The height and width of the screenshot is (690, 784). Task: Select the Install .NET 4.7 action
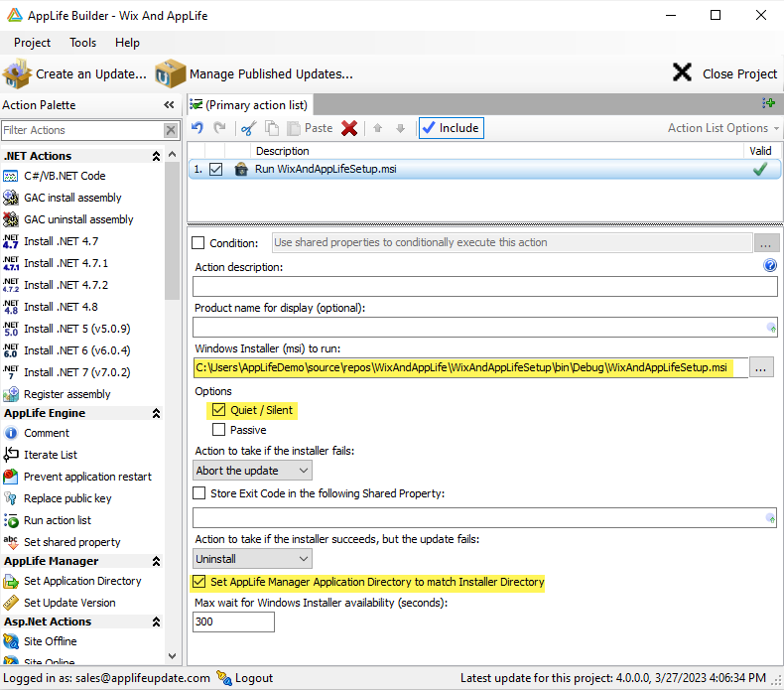pyautogui.click(x=51, y=241)
